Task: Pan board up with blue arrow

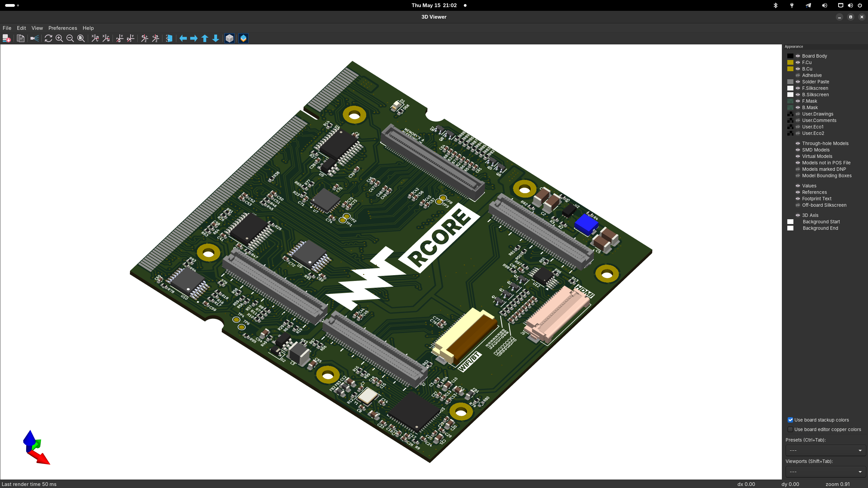Action: pos(205,38)
